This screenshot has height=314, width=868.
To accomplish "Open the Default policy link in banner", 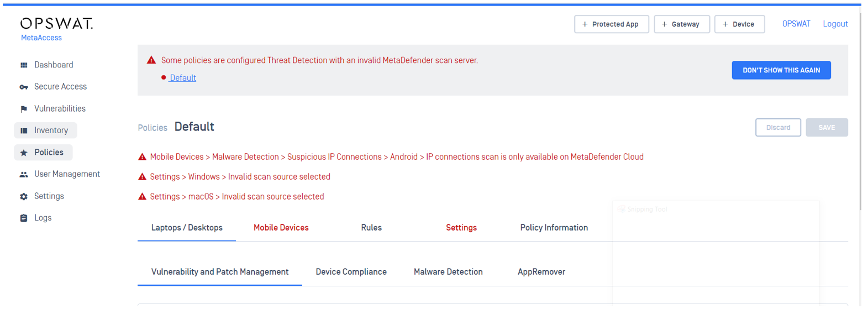I will tap(183, 78).
